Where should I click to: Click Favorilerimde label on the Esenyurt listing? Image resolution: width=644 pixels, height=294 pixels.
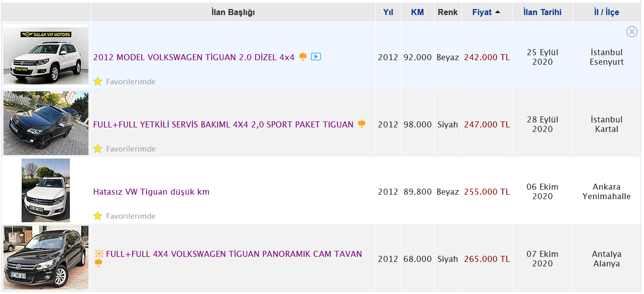tap(131, 81)
